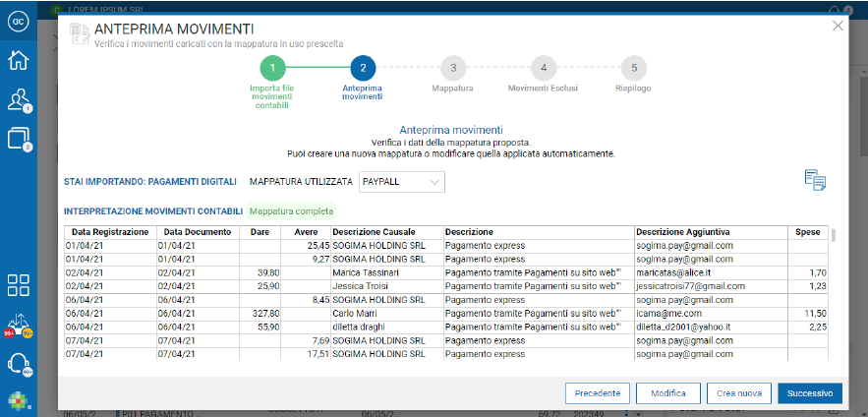Open the PAYPALL mappatura dropdown
The width and height of the screenshot is (868, 417).
(x=402, y=182)
